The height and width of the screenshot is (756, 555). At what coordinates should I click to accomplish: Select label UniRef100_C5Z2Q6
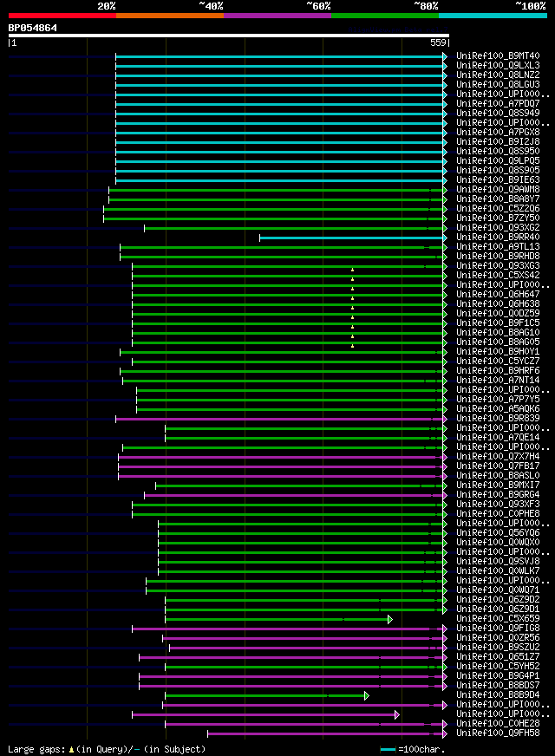pyautogui.click(x=498, y=208)
